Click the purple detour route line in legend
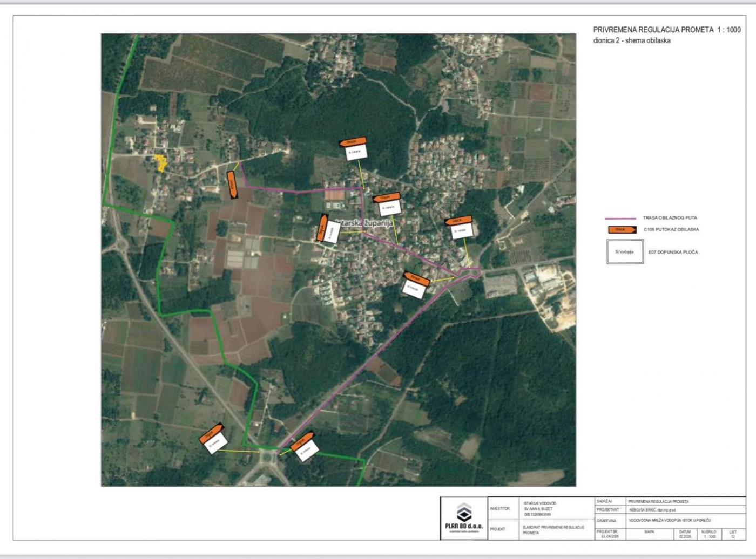756x559 pixels. [x=620, y=219]
